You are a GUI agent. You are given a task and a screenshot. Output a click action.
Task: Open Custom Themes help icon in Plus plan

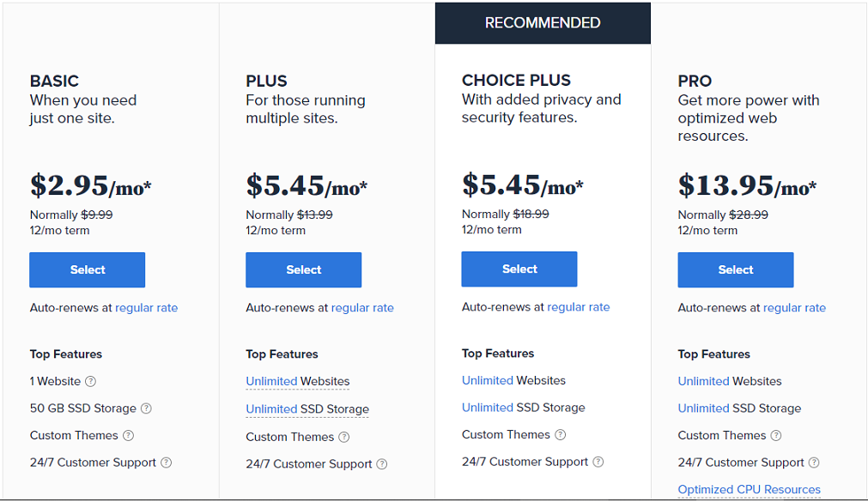pyautogui.click(x=344, y=438)
